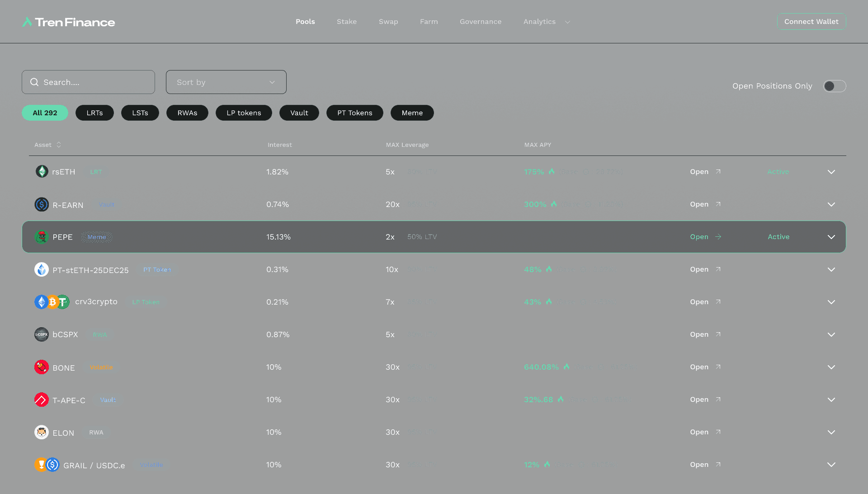
Task: Expand the Analytics navigation menu
Action: (x=546, y=21)
